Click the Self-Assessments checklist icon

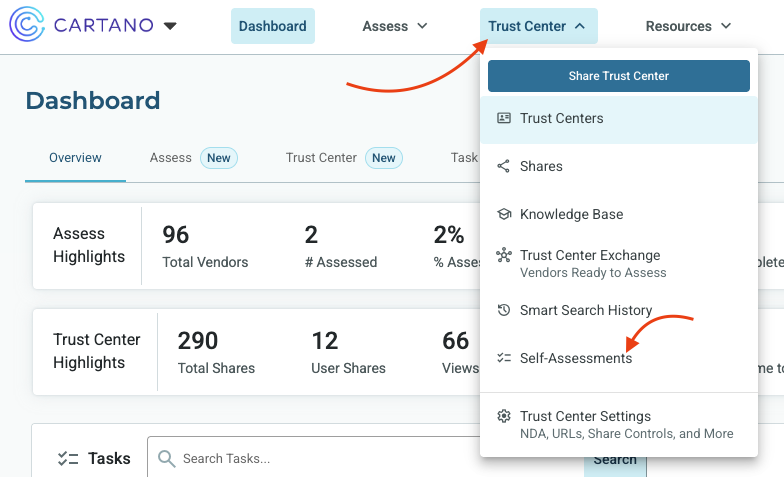(504, 358)
